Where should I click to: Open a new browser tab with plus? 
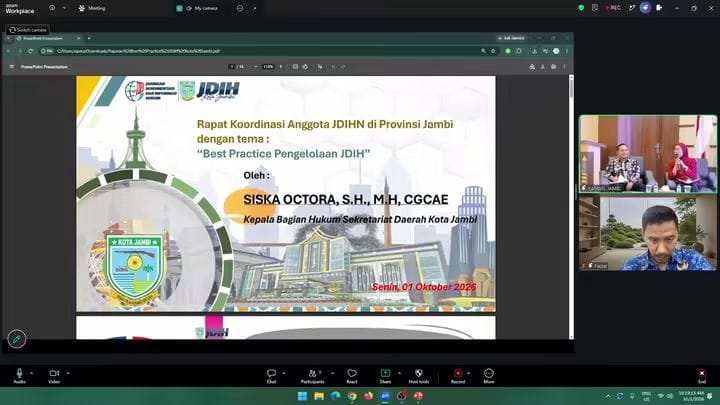89,38
